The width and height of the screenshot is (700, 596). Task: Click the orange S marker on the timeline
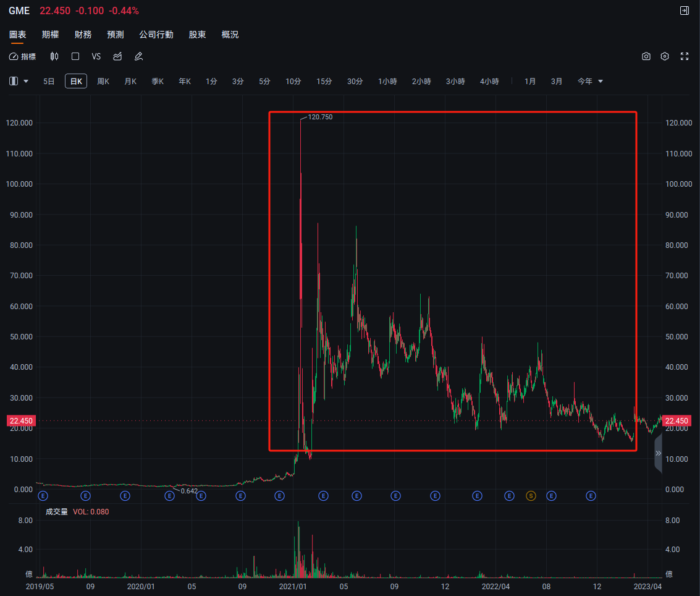[x=530, y=496]
